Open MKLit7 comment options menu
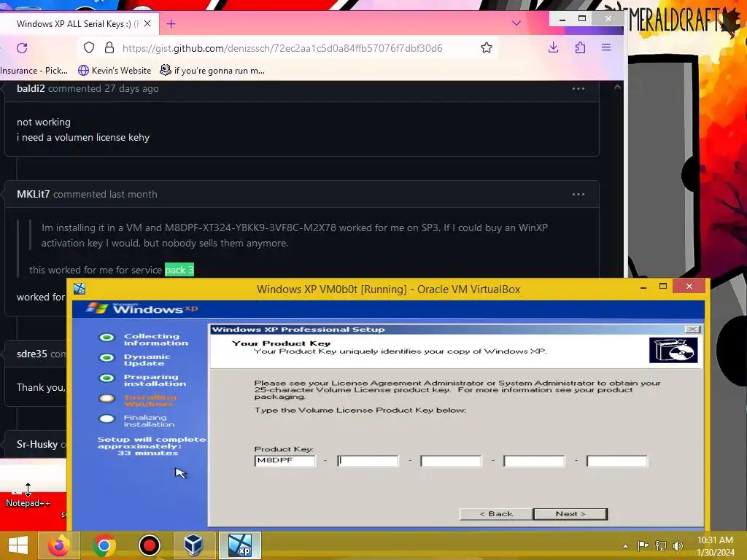Screen dimensions: 747x560 point(578,194)
